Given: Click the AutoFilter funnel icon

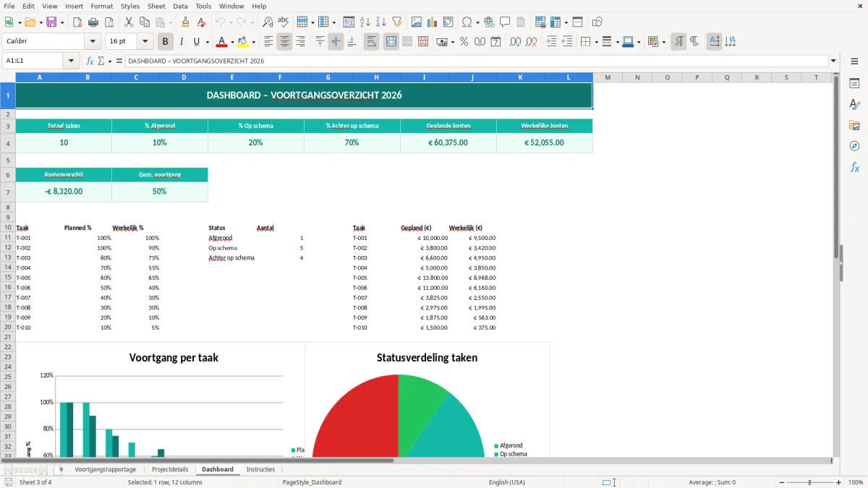Looking at the screenshot, I should [x=397, y=22].
